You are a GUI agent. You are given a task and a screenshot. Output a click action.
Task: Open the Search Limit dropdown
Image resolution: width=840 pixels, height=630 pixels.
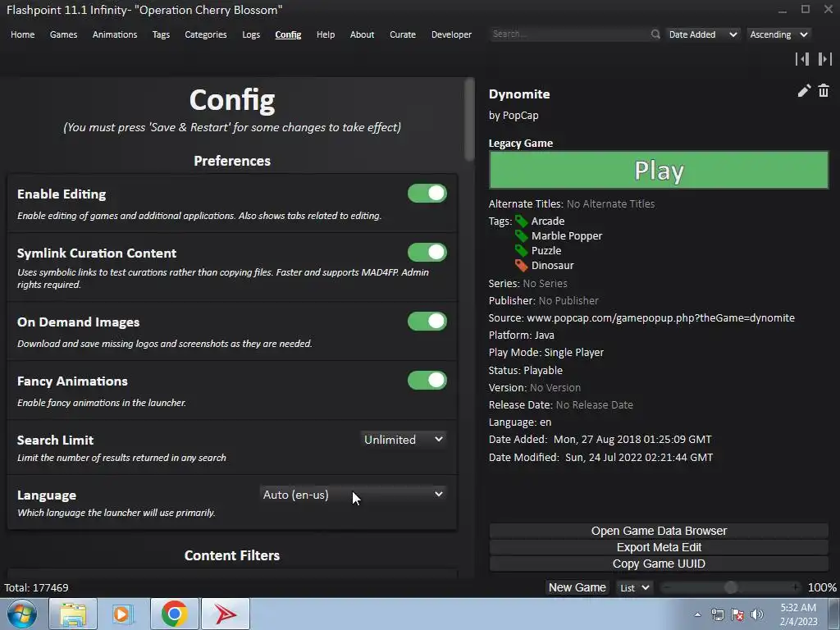click(x=404, y=440)
